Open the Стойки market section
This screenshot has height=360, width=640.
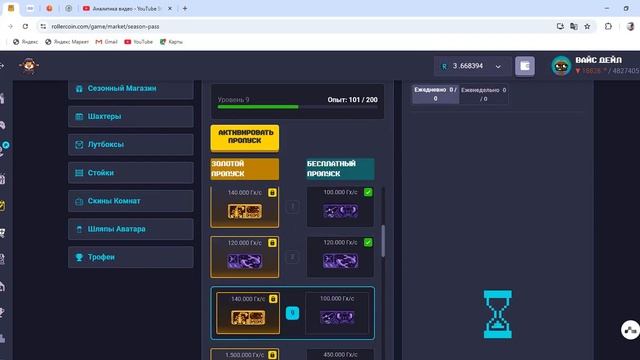131,173
